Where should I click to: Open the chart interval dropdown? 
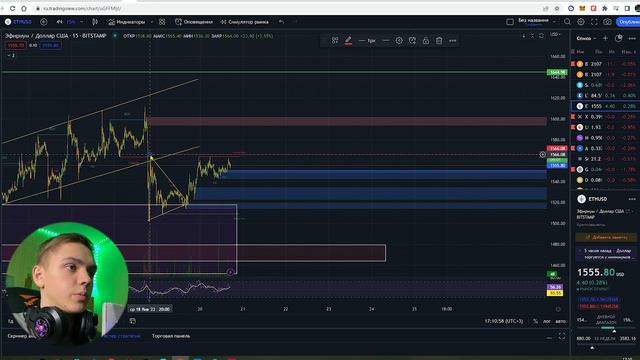pos(81,22)
